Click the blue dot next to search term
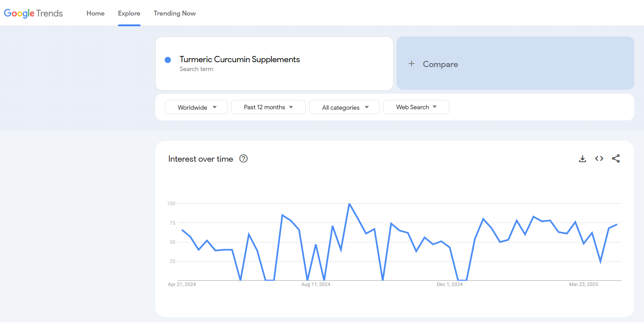 tap(168, 60)
